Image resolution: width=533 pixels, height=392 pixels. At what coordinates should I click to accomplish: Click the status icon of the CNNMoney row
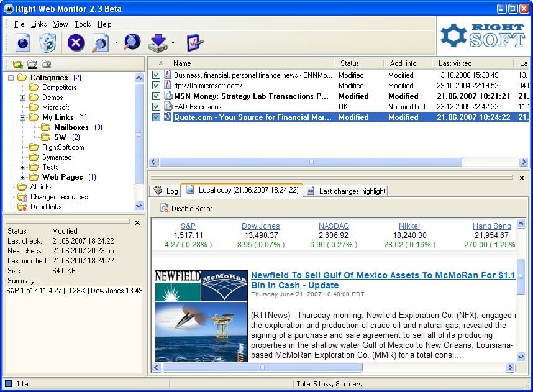(x=168, y=75)
